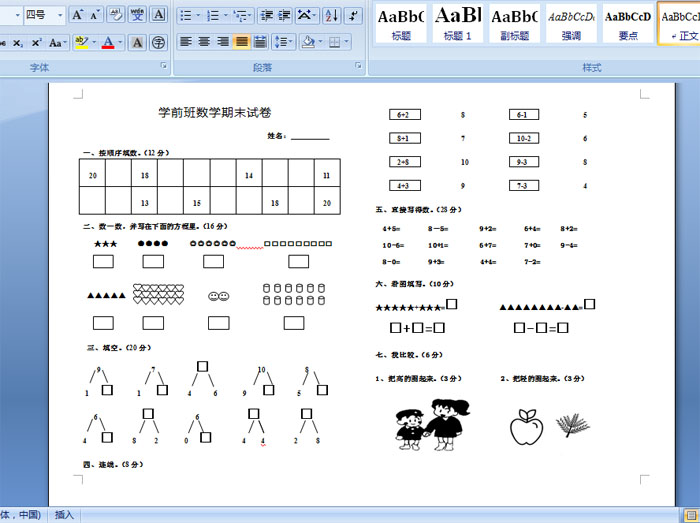
Task: Center the paragraph text
Action: (204, 42)
